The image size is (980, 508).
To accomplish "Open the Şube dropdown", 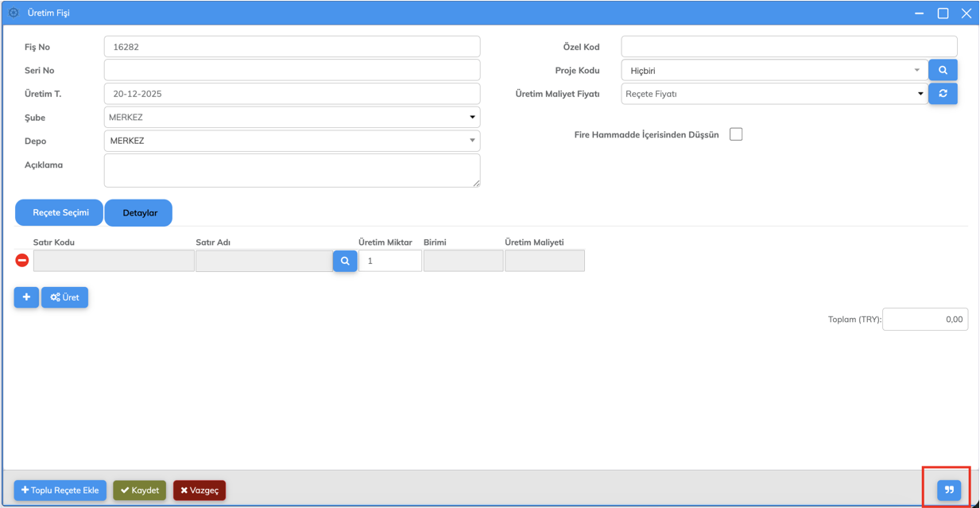I will pyautogui.click(x=292, y=118).
